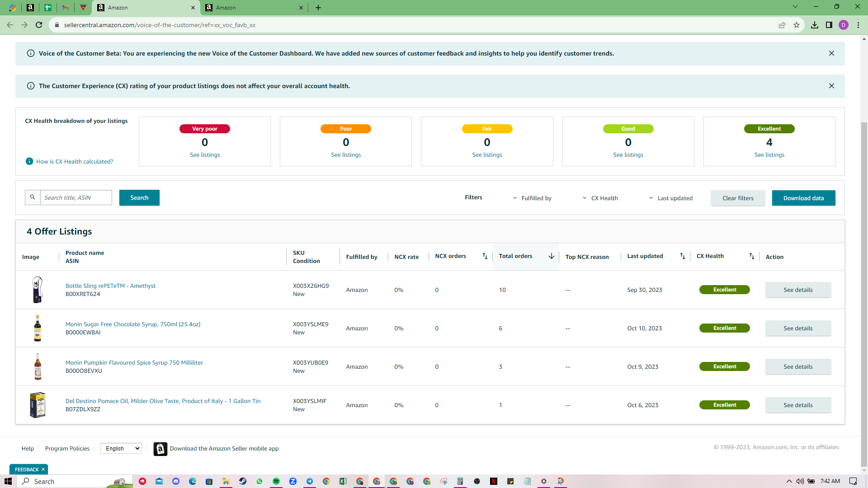Image resolution: width=868 pixels, height=488 pixels.
Task: Switch to the red shield pinned tab
Action: 83,8
